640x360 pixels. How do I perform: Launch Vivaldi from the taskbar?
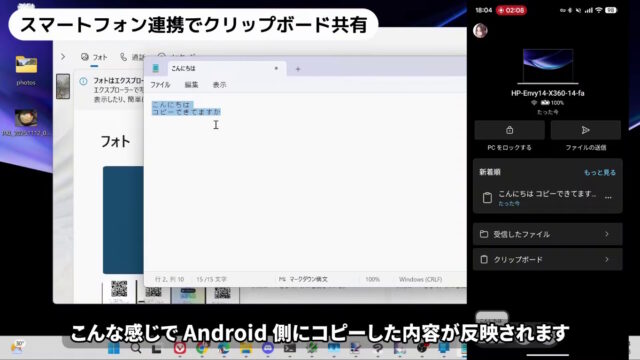[x=180, y=348]
